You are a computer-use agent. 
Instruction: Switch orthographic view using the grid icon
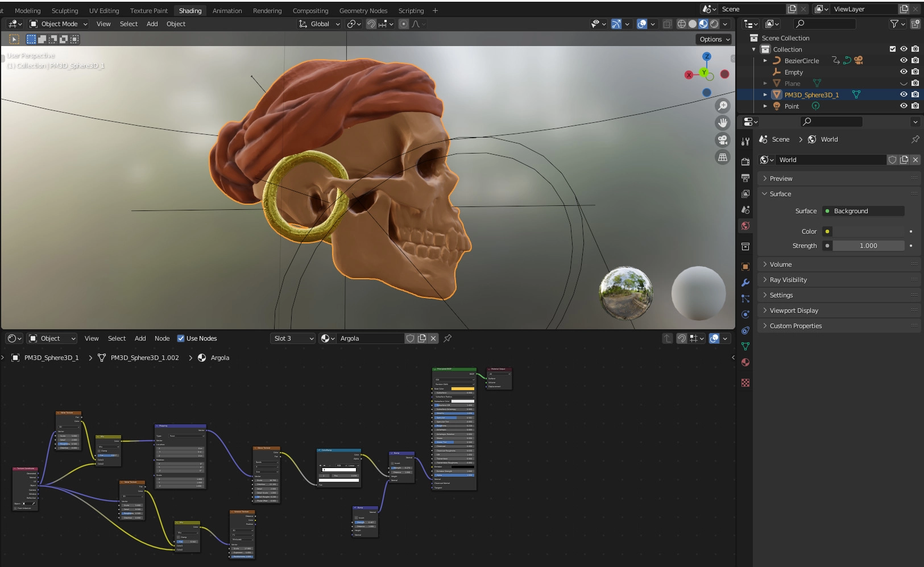tap(723, 158)
